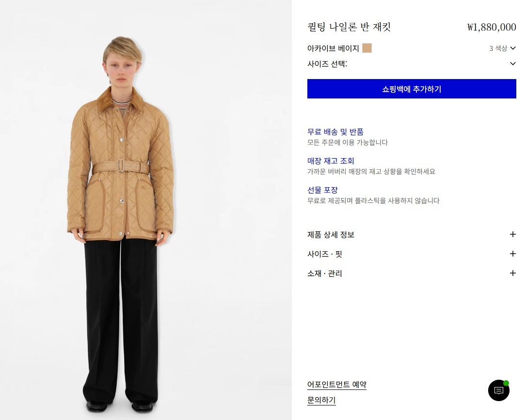Click the product title 퀼팅 나일론 반 재킷
The width and height of the screenshot is (526, 420).
[349, 27]
